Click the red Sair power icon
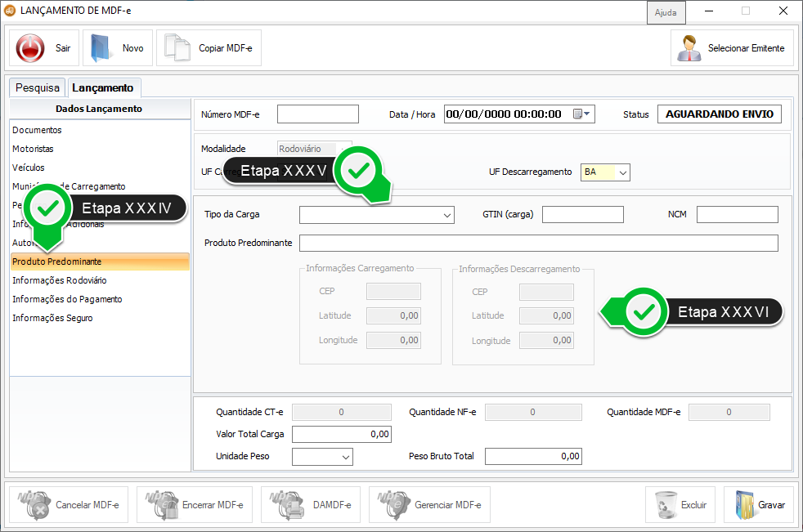Viewport: 803px width, 532px height. (30, 48)
